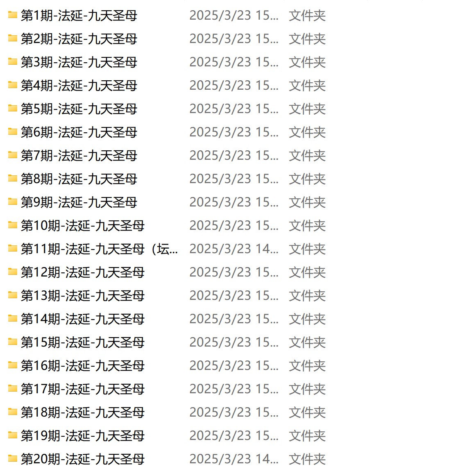The image size is (476, 476).
Task: Click folder icon of 第14期-法延-九天圣母
Action: point(12,318)
